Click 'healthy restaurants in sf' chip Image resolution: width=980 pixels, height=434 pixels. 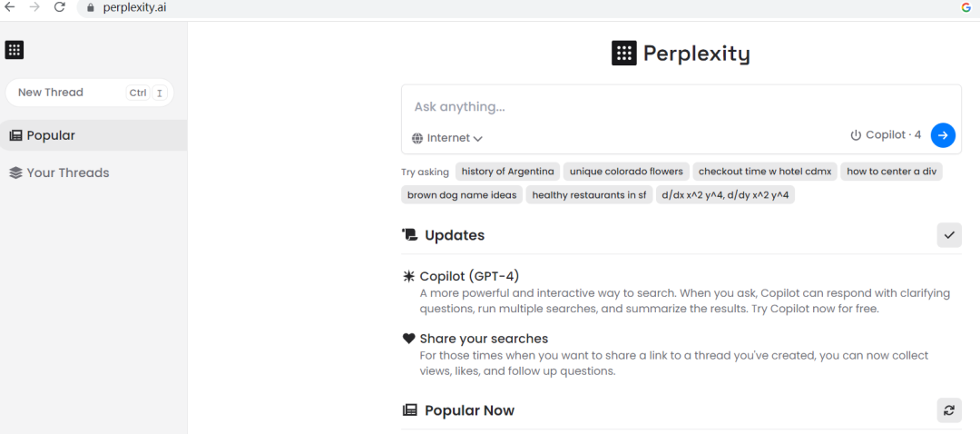[589, 194]
